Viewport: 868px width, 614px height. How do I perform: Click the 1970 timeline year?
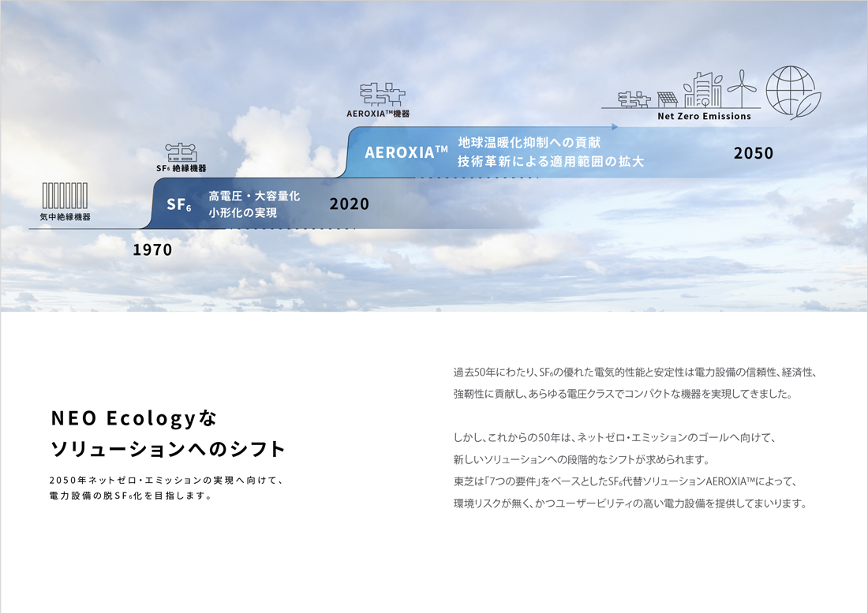coord(152,249)
